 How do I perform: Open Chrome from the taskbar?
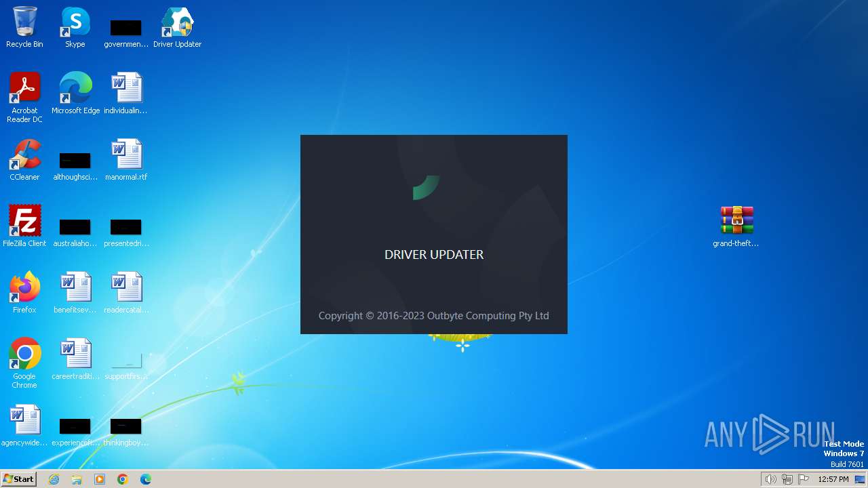[x=123, y=479]
